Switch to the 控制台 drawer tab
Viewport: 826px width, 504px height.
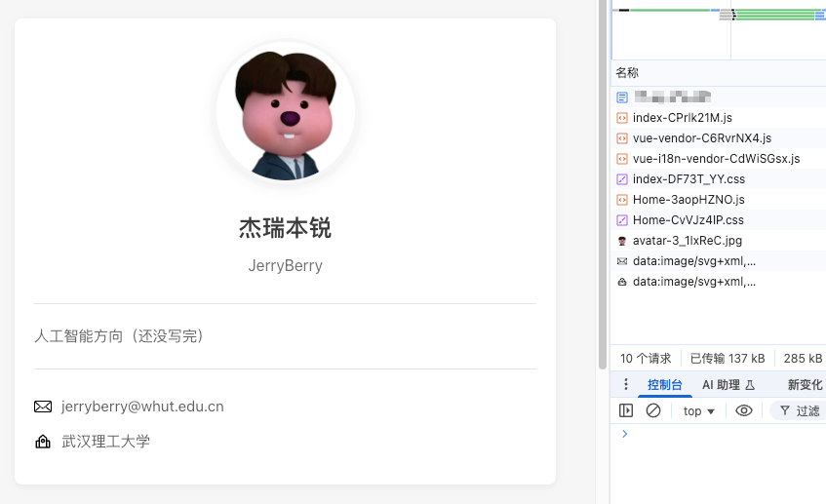click(665, 385)
